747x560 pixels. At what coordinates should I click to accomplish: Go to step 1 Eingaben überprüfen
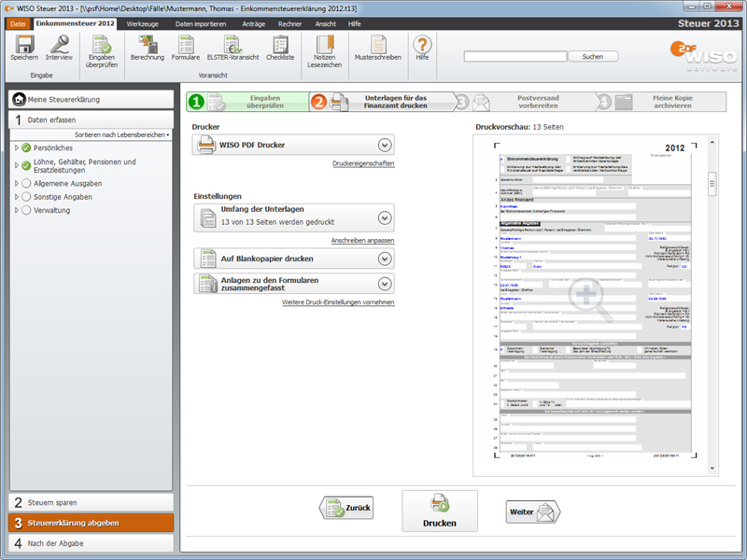[247, 102]
